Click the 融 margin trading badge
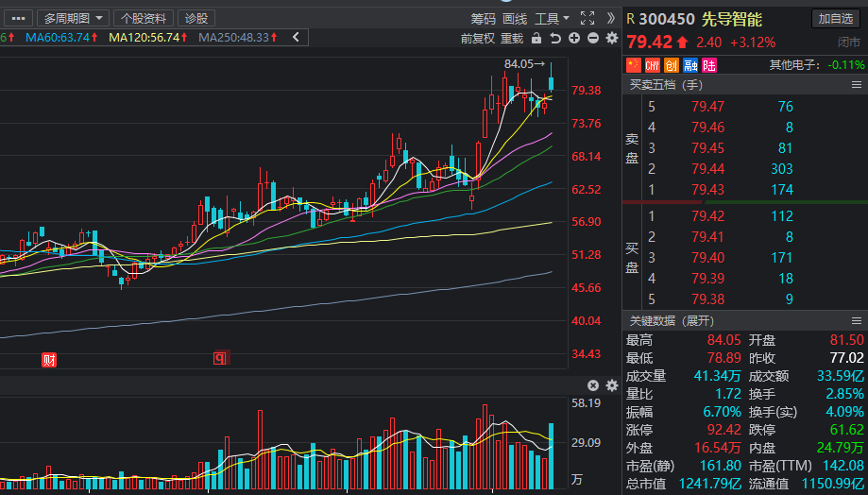868x495 pixels. (x=690, y=65)
